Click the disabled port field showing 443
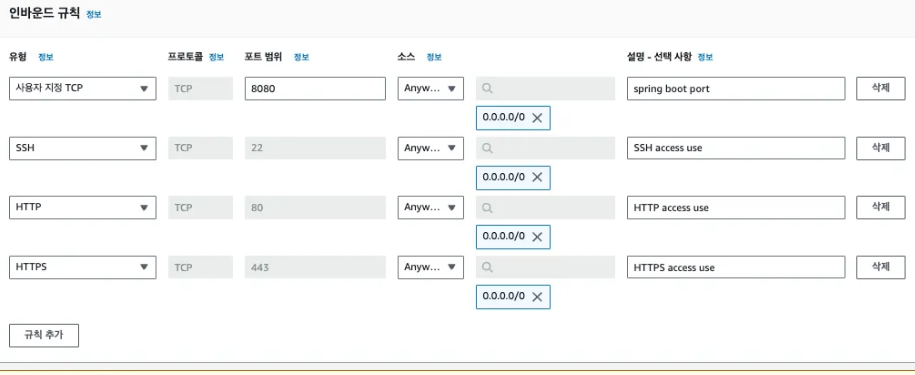Viewport: 915px width, 375px height. click(x=315, y=267)
